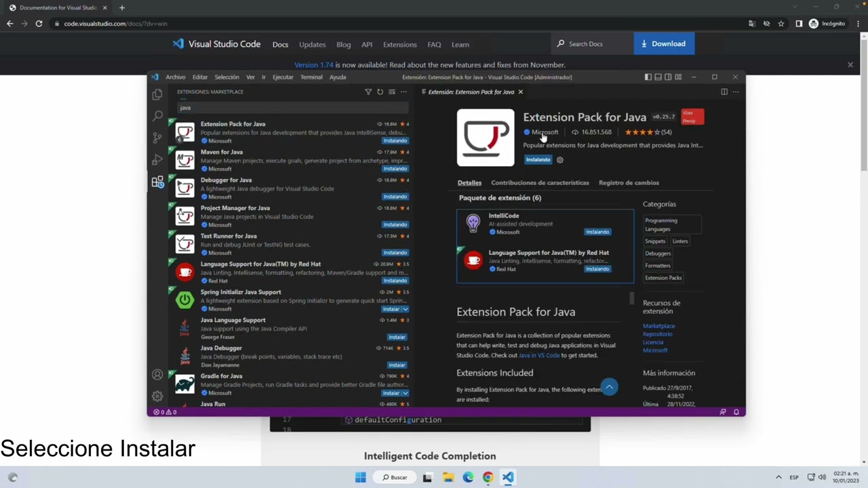Open the Accounts icon in VS Code activity bar
Viewport: 868px width, 488px height.
click(x=157, y=374)
